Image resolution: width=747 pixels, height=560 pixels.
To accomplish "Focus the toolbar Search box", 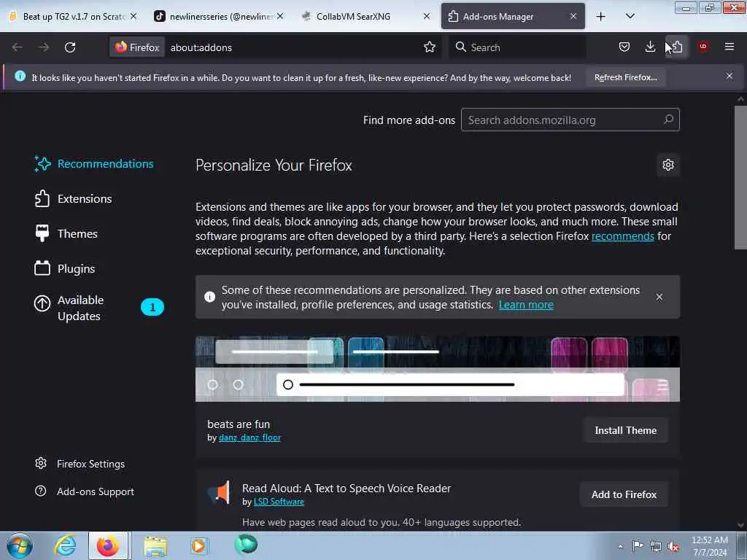I will 517,47.
